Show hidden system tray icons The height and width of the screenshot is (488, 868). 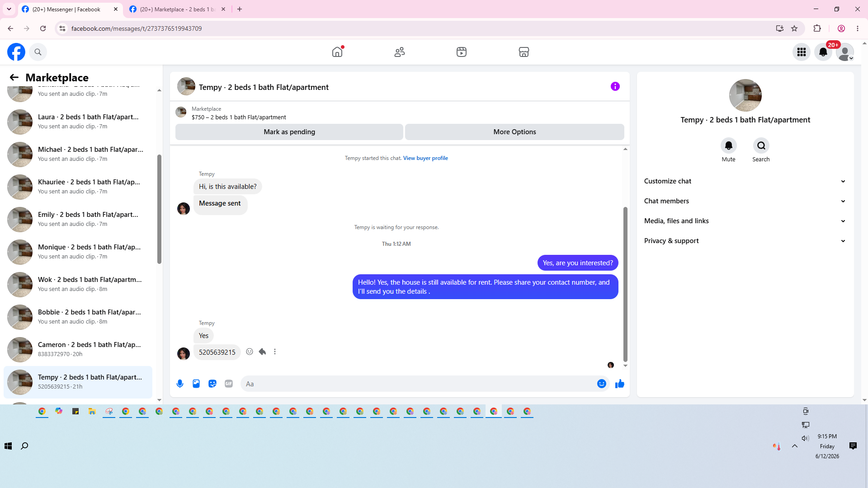[794, 446]
